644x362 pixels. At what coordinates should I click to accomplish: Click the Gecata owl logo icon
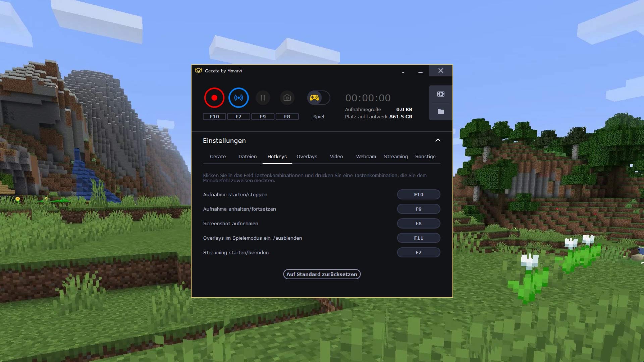pos(199,71)
